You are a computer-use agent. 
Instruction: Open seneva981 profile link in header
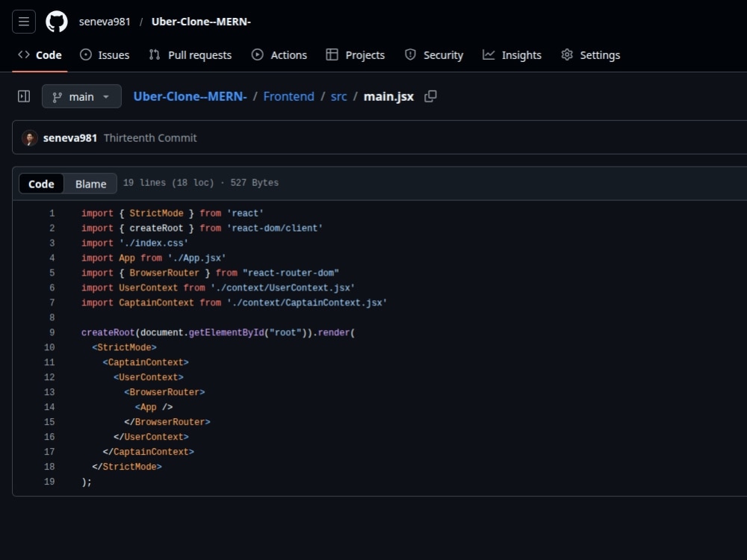(105, 22)
